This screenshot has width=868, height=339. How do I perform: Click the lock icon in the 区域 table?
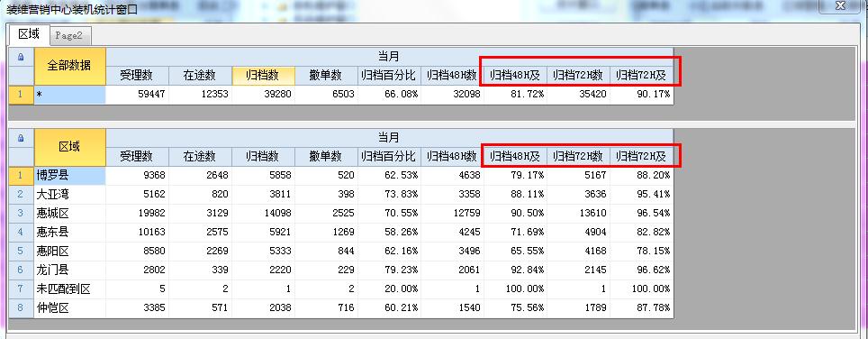(21, 138)
